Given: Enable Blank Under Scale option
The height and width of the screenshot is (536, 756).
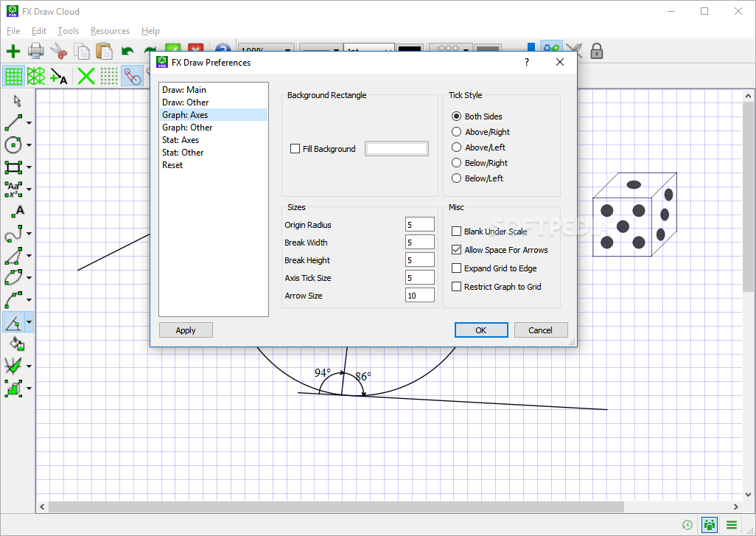Looking at the screenshot, I should coord(457,231).
